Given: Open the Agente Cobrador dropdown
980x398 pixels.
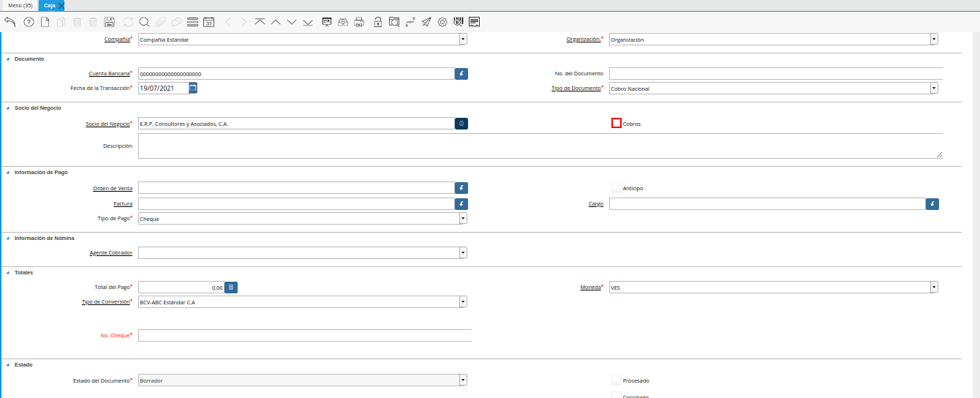Looking at the screenshot, I should pyautogui.click(x=463, y=252).
